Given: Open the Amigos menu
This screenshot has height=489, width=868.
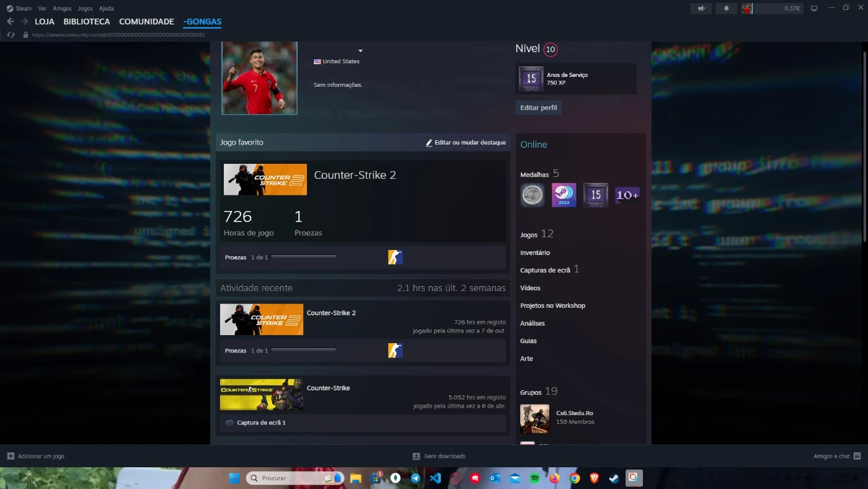Looking at the screenshot, I should (62, 9).
